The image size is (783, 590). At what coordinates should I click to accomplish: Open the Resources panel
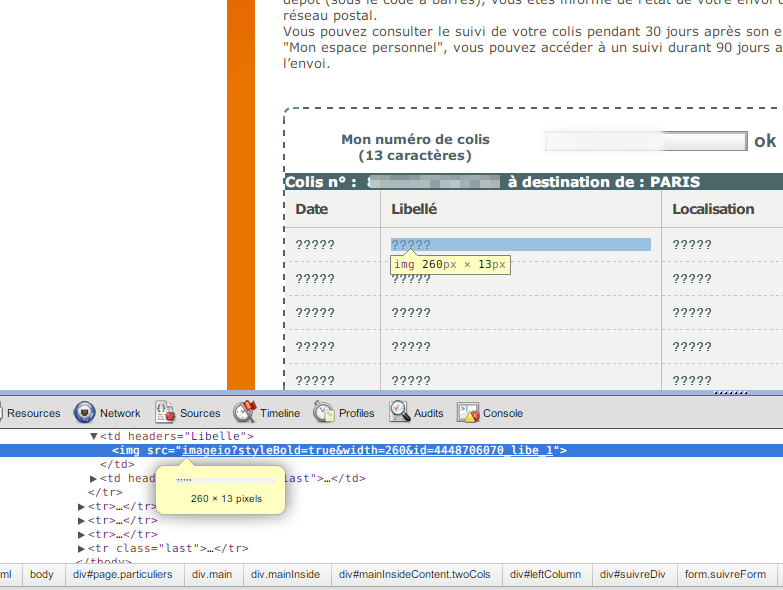33,413
